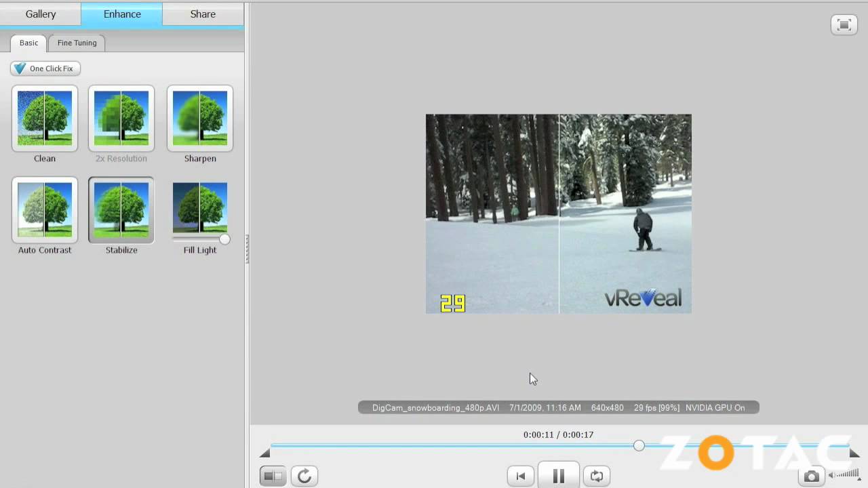Click the trim end marker
Viewport: 868px width, 488px height.
click(854, 453)
